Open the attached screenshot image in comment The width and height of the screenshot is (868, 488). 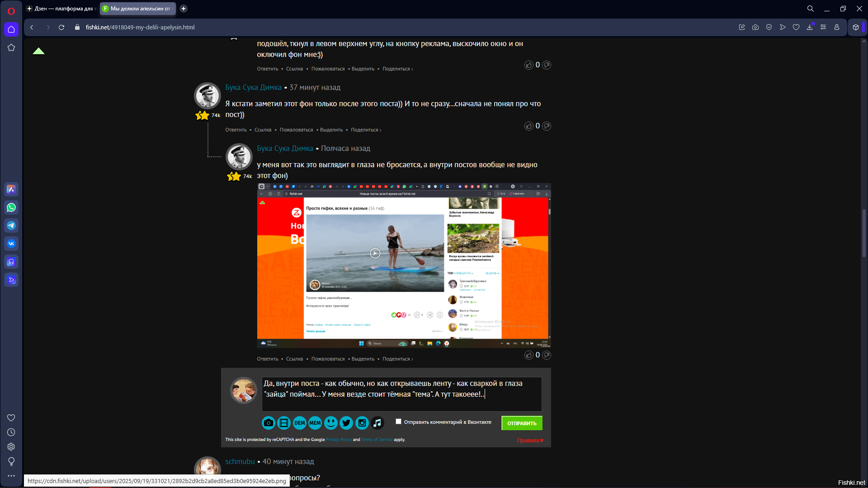[404, 266]
